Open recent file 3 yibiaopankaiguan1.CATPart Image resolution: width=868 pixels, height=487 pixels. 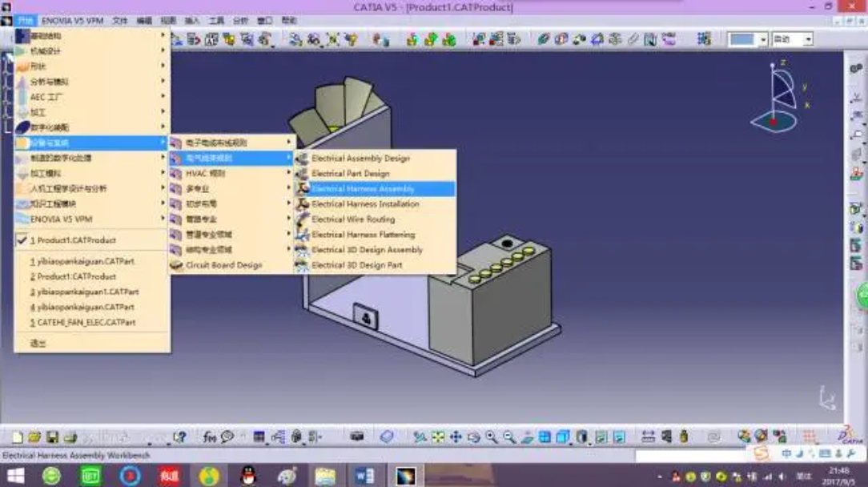tap(83, 292)
